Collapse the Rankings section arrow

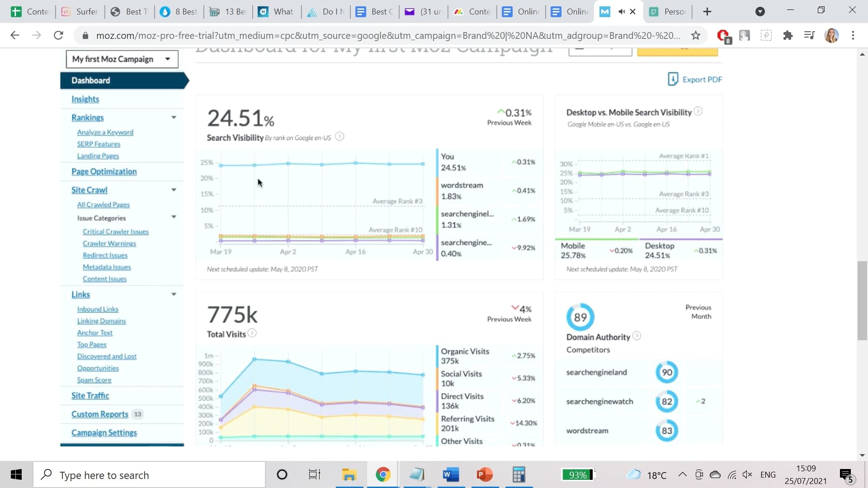[x=174, y=117]
